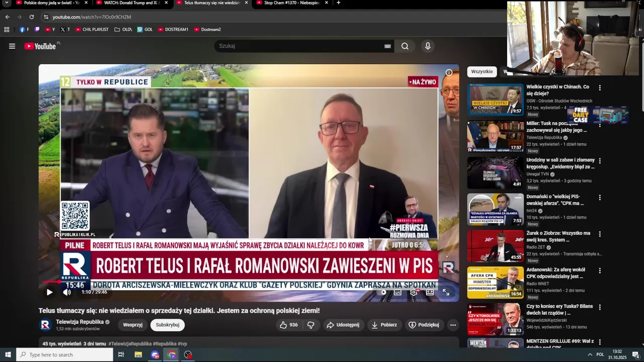Open options for 'Ardanowski: Za aferę wokół CPK'
The width and height of the screenshot is (644, 362).
[600, 270]
